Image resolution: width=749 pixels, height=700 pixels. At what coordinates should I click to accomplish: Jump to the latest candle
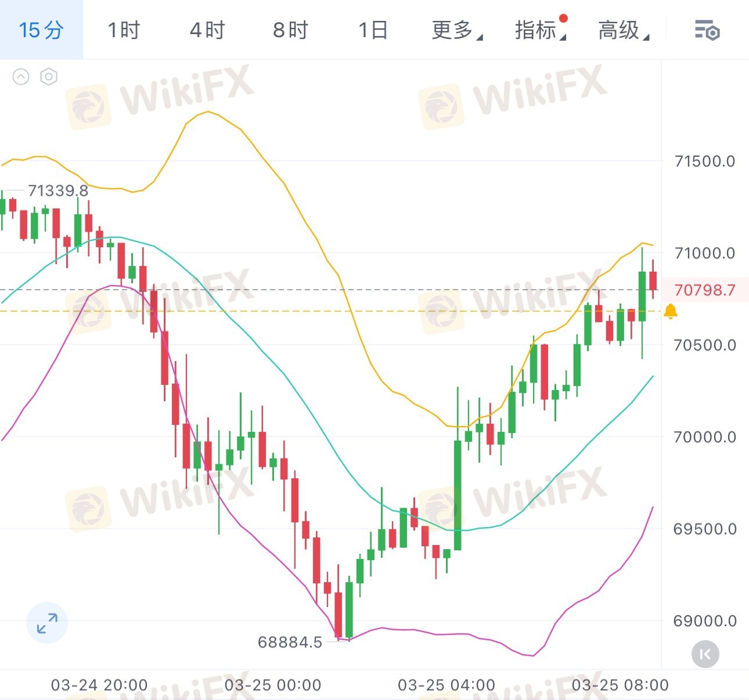(x=705, y=655)
